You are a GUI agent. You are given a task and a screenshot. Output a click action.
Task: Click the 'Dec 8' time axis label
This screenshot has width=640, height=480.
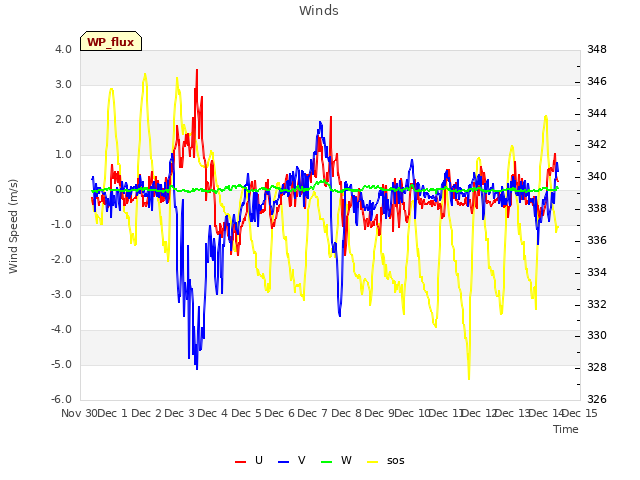point(347,413)
